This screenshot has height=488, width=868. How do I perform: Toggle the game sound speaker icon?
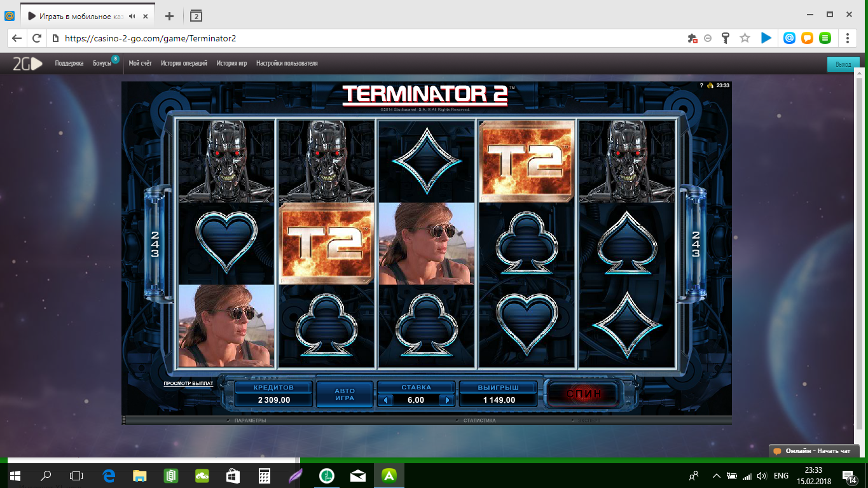pos(710,85)
